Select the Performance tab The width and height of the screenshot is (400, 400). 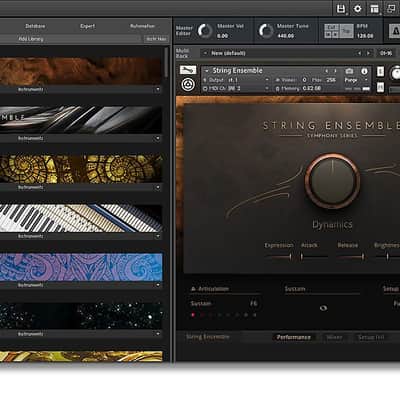pyautogui.click(x=294, y=337)
